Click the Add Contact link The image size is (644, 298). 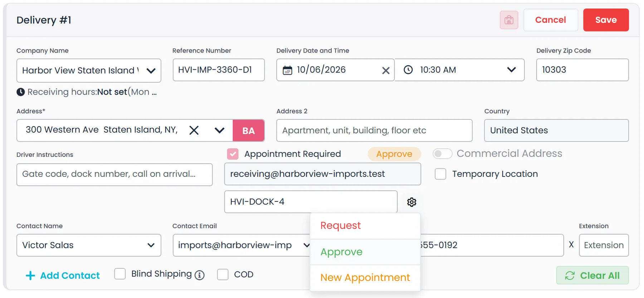click(63, 275)
